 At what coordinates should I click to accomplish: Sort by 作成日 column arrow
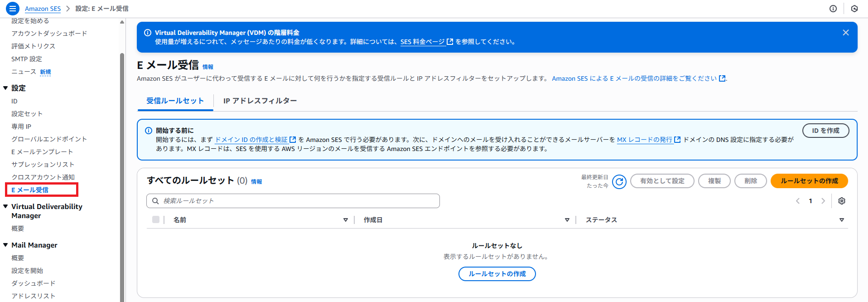567,220
